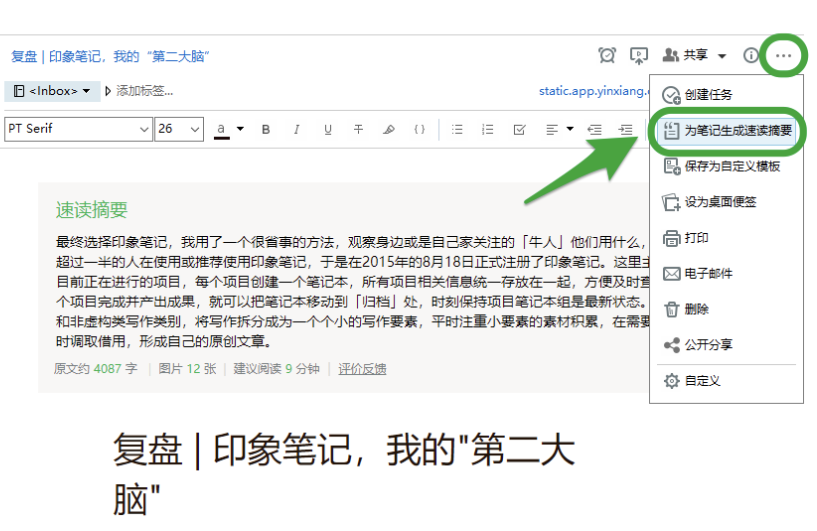Expand the alignment options arrow
Screen dimensions: 817x531
(x=570, y=128)
